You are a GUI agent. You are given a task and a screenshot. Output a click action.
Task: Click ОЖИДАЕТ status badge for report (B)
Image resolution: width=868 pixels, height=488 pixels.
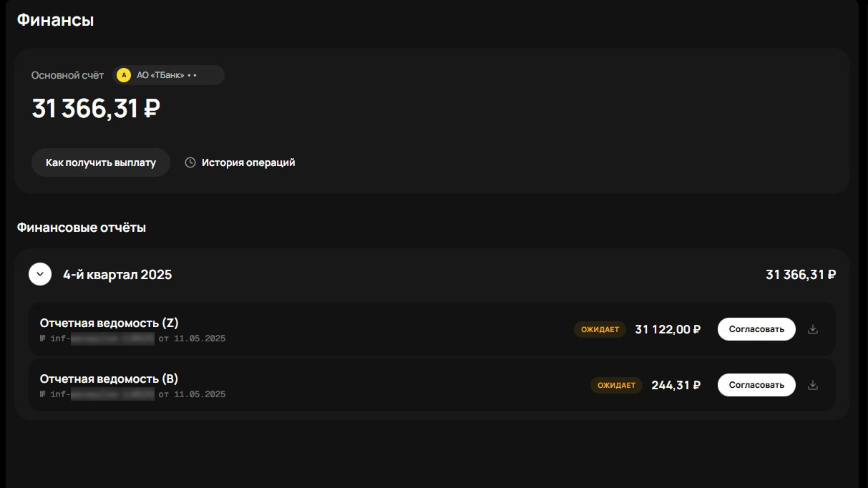616,385
